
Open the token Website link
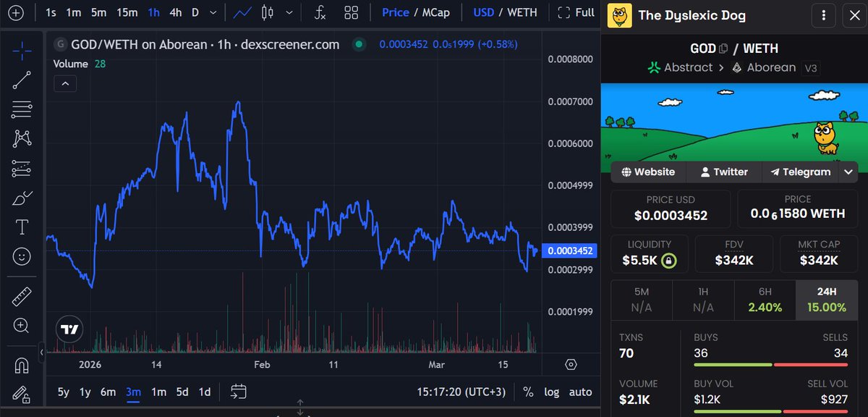tap(648, 172)
